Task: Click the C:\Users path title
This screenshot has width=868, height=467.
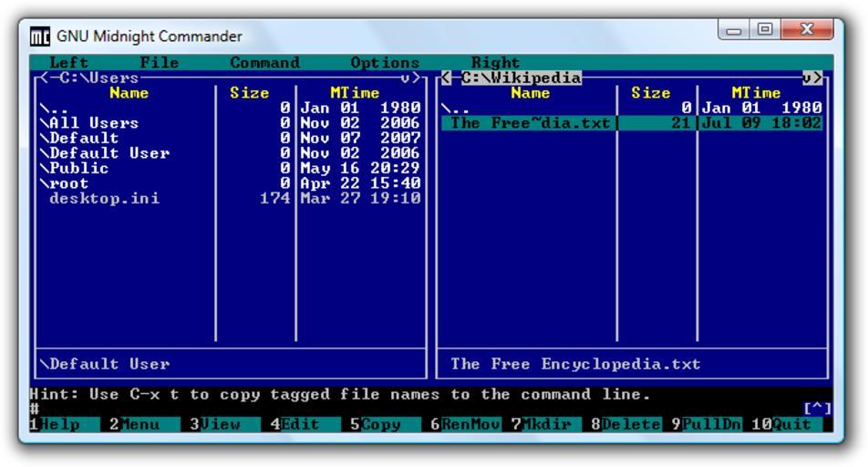Action: pos(99,78)
